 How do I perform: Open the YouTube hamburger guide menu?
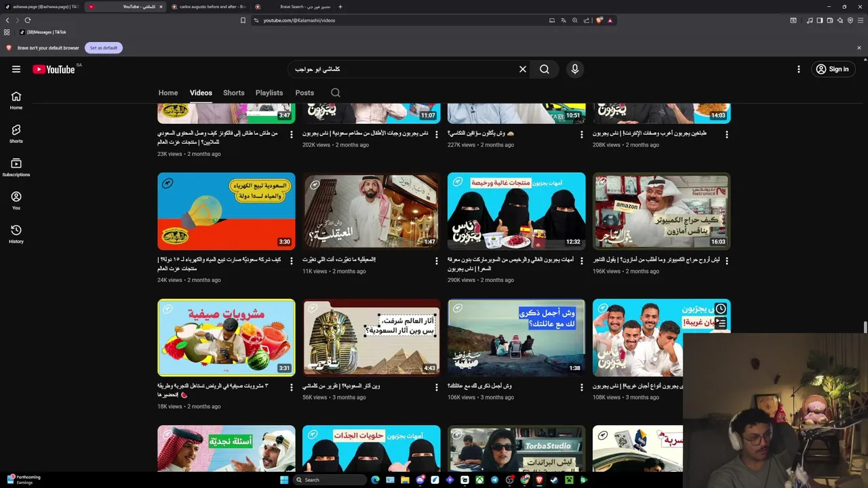pyautogui.click(x=16, y=69)
